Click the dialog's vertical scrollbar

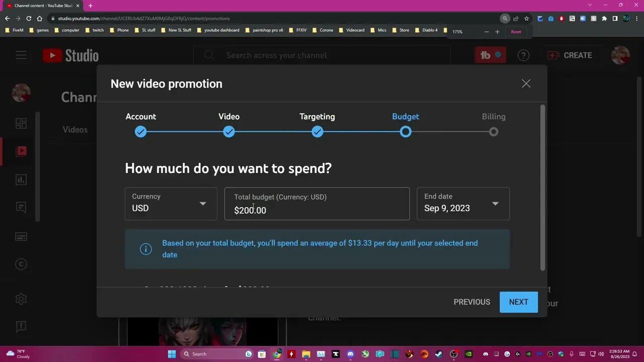pos(542,187)
